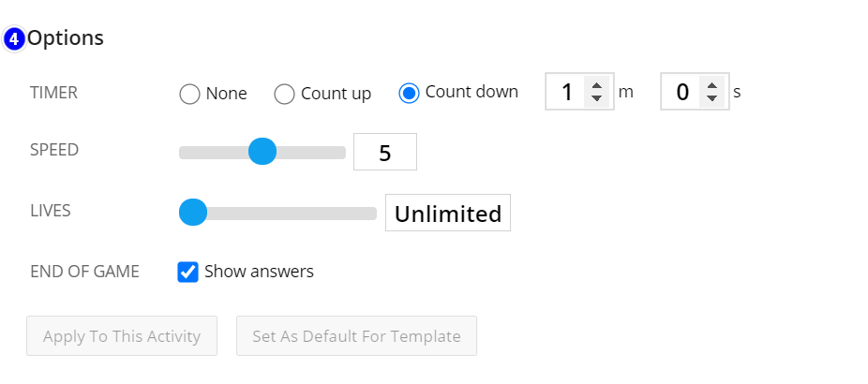Click the Lives value box showing Unlimited
Image resolution: width=868 pixels, height=384 pixels.
pyautogui.click(x=448, y=213)
